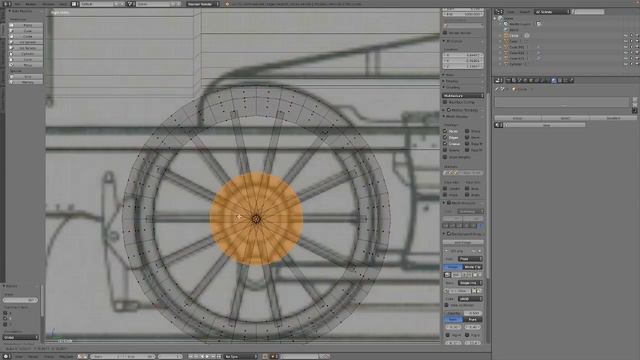The height and width of the screenshot is (360, 640).
Task: Hide Cube.001 using its eye icon
Action: tap(626, 47)
